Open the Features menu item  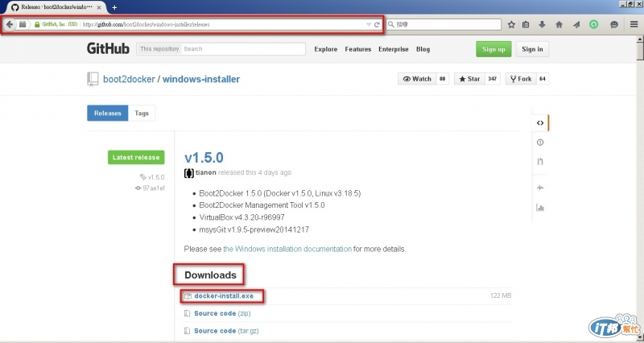coord(358,49)
